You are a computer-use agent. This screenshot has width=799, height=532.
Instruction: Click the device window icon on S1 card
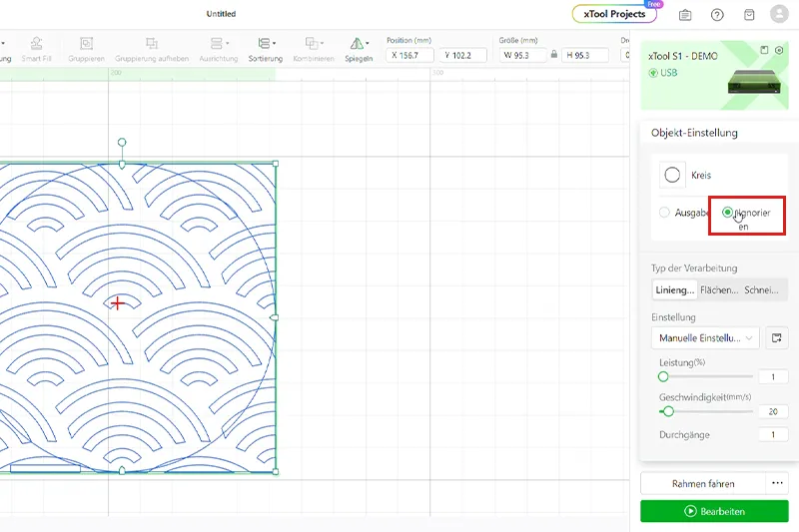click(764, 50)
